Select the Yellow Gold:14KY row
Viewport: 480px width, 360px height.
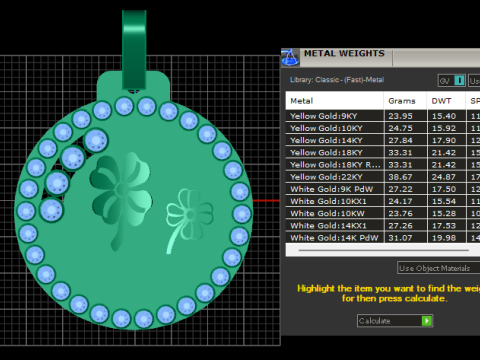tap(383, 140)
